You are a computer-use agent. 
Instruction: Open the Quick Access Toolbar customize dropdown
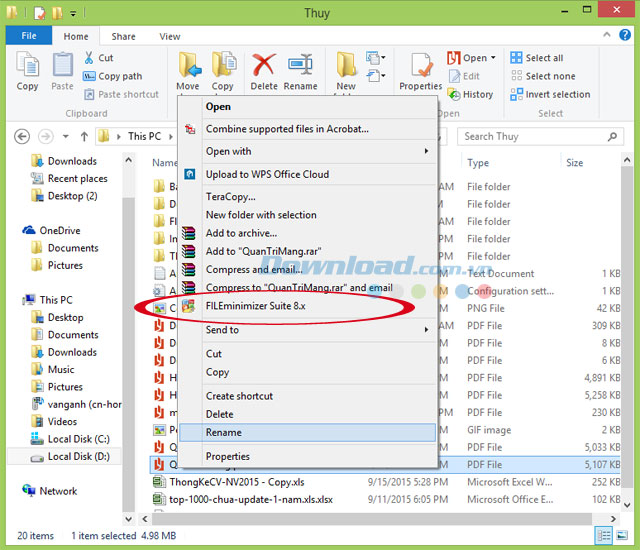coord(73,13)
